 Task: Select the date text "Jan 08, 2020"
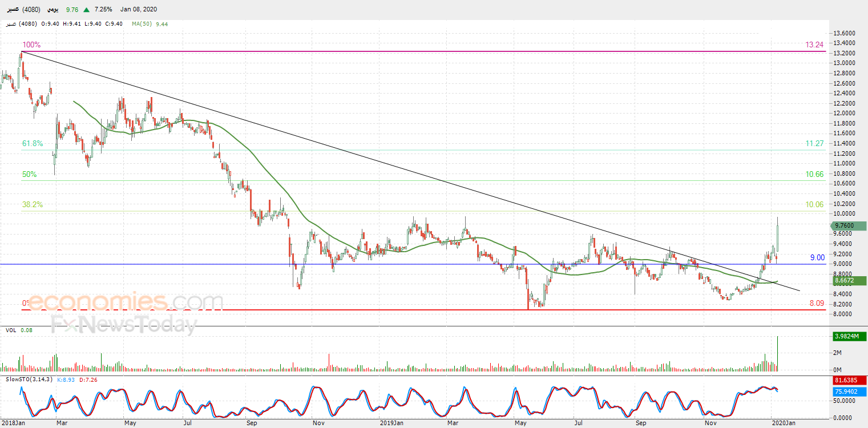139,10
